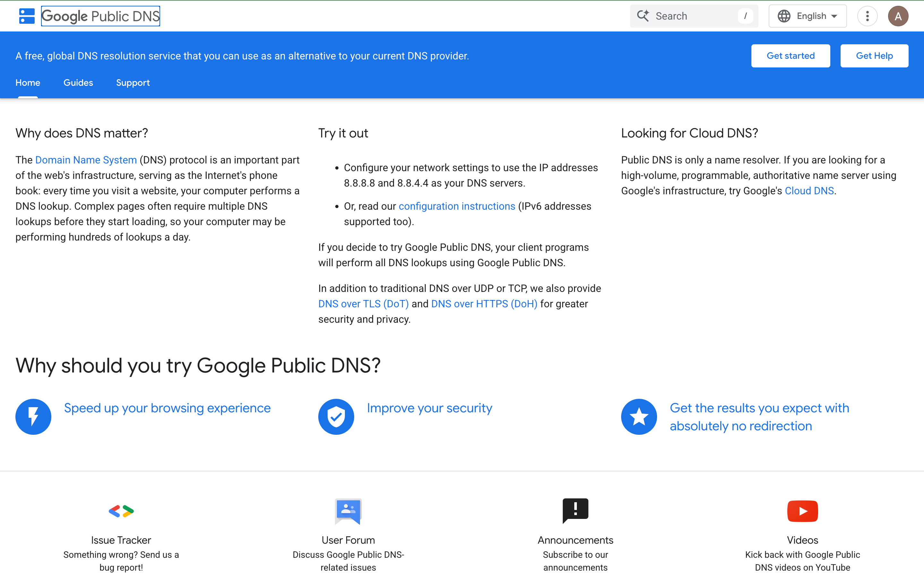Follow the DNS over TLS (DoT) link
The height and width of the screenshot is (578, 924).
pyautogui.click(x=364, y=304)
